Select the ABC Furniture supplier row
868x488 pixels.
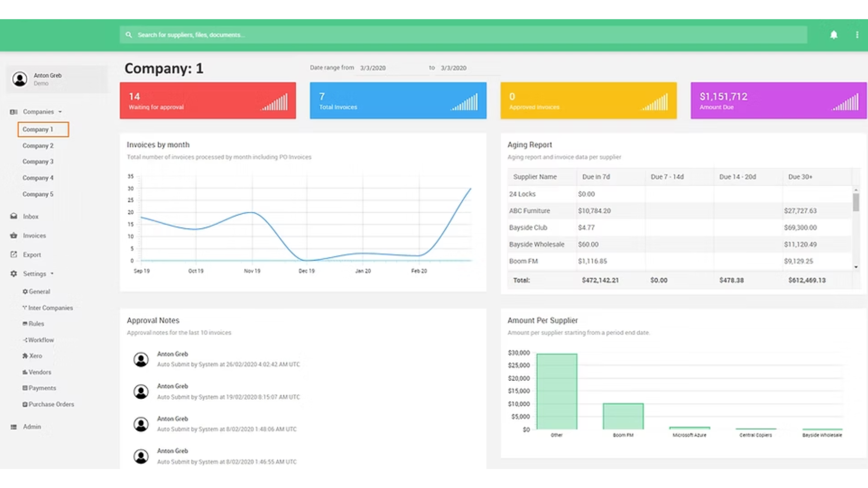coord(680,211)
